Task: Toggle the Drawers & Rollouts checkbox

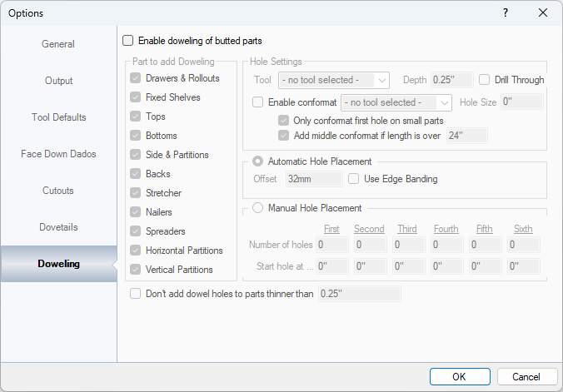Action: coord(136,78)
